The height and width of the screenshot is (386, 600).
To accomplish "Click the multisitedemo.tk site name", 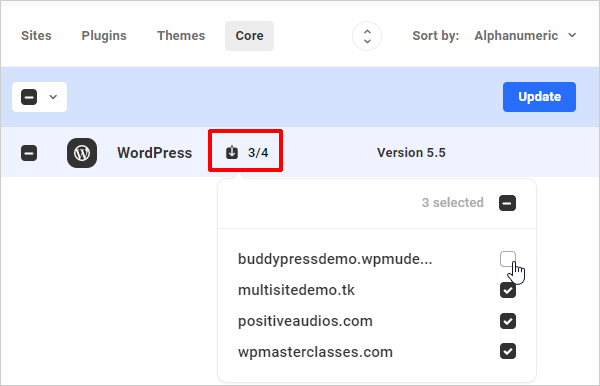I will [x=296, y=290].
